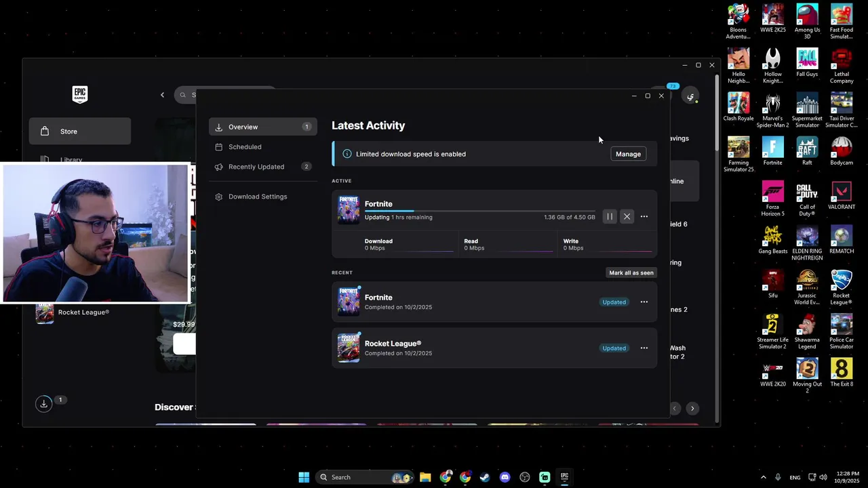Open Forza Horizon 5 desktop shortcut

click(773, 199)
